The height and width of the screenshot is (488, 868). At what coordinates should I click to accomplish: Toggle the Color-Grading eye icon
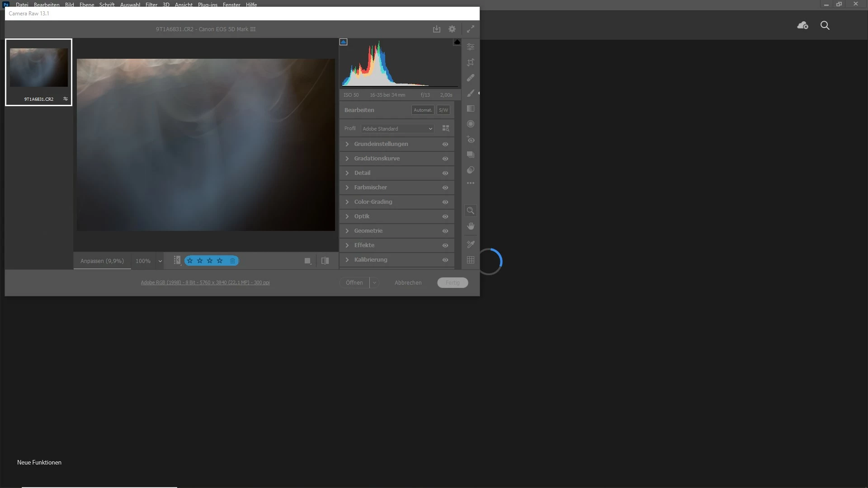(x=445, y=202)
